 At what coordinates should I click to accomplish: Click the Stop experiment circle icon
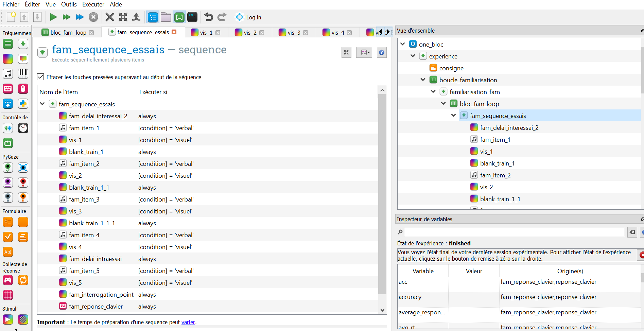tap(93, 17)
